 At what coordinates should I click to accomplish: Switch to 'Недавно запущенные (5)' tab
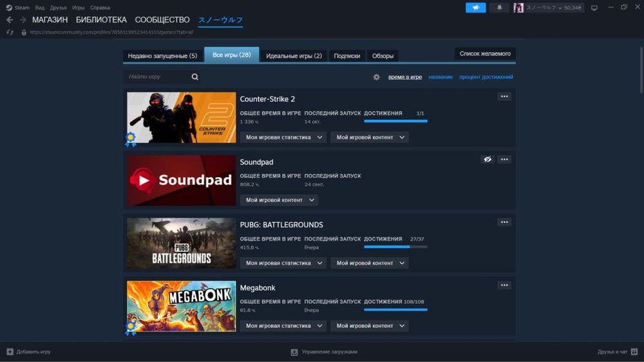[x=163, y=56]
